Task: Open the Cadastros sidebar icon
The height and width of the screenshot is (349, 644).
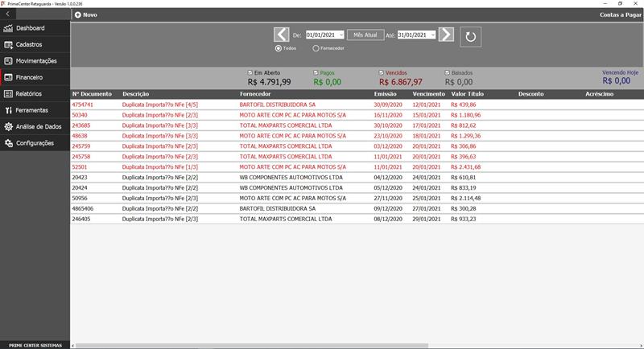Action: click(x=8, y=45)
